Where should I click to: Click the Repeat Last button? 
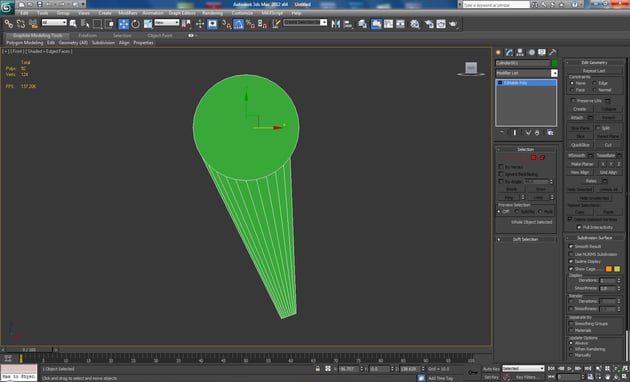pos(594,71)
